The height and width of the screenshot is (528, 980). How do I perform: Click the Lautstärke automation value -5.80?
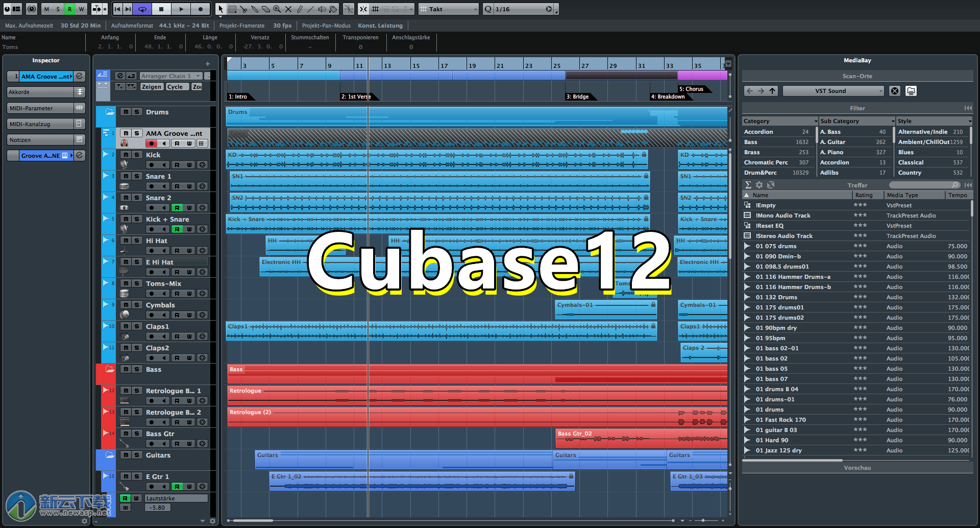coord(158,508)
